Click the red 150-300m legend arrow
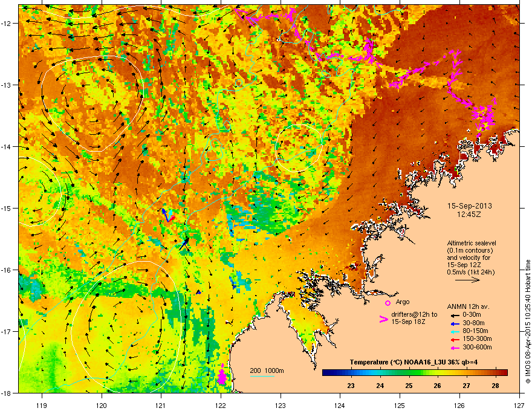The width and height of the screenshot is (532, 411). point(455,340)
